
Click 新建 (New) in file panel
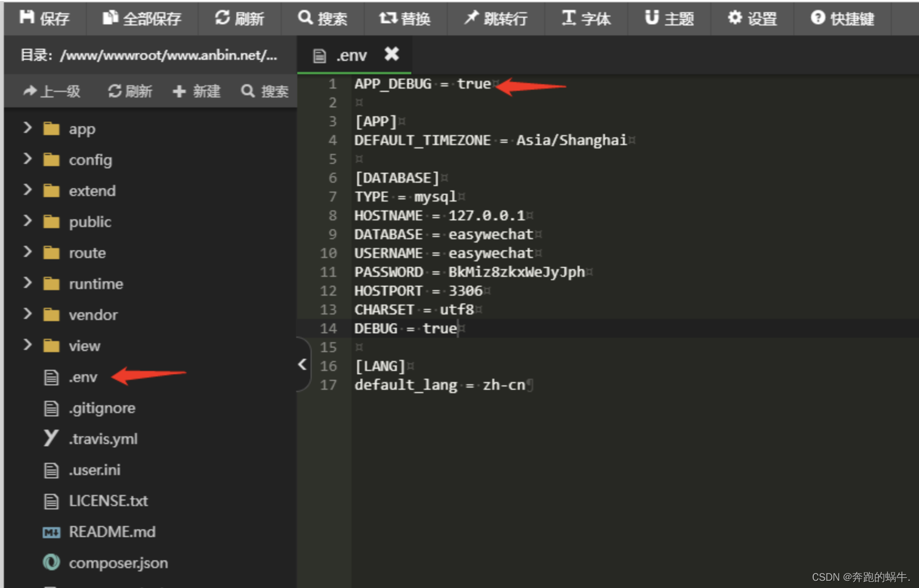[197, 91]
